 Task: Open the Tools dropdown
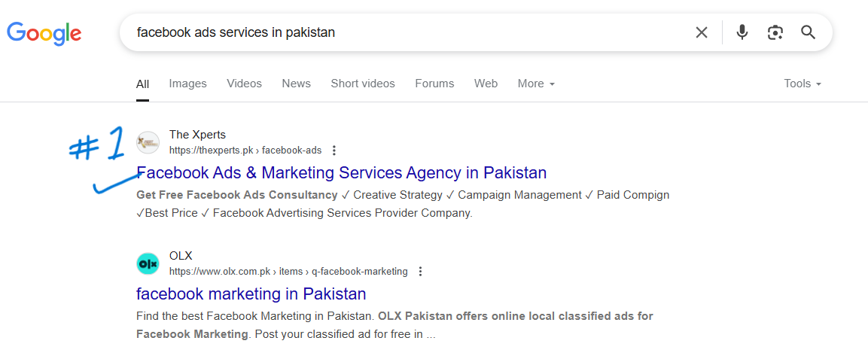click(x=803, y=84)
